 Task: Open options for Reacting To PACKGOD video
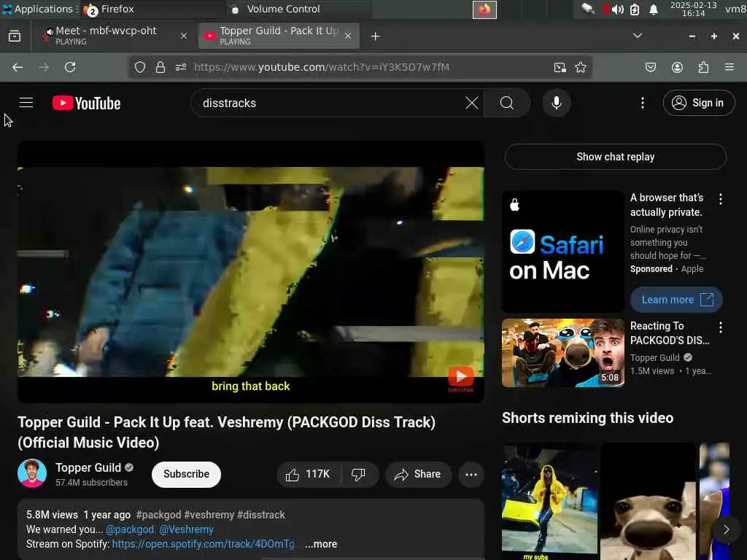(x=720, y=327)
